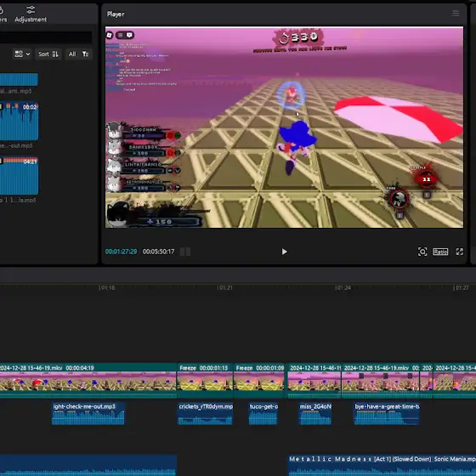
Task: Jump to the 01:24 ruler mark
Action: (x=343, y=287)
